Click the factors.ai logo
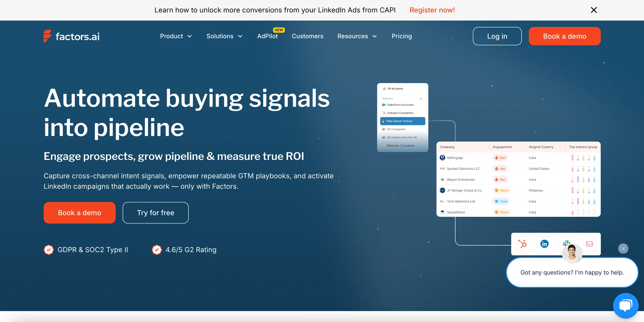Viewport: 644px width, 322px height. coord(71,36)
